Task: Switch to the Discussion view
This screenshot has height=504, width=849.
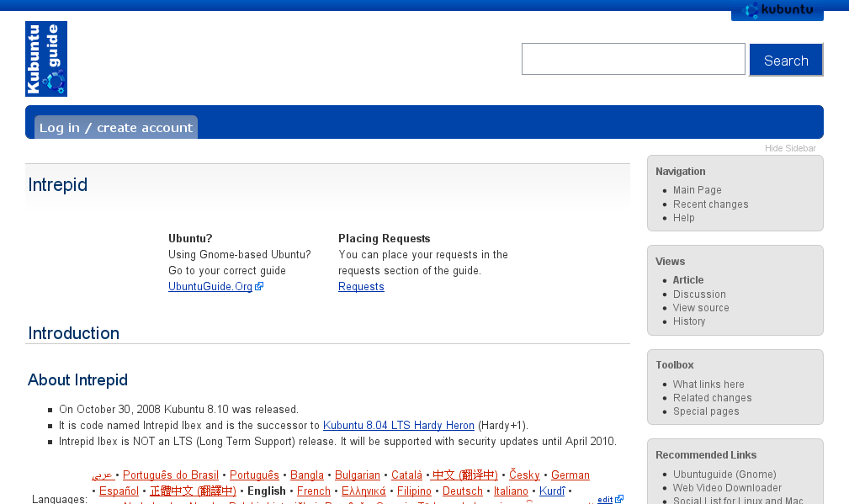Action: (699, 294)
